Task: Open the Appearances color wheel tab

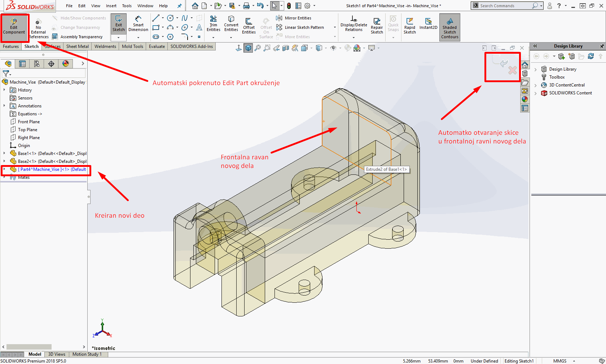Action: pos(66,64)
